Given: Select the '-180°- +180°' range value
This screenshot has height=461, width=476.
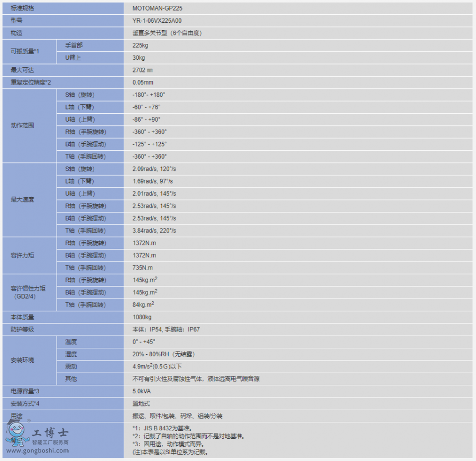Looking at the screenshot, I should pos(149,95).
